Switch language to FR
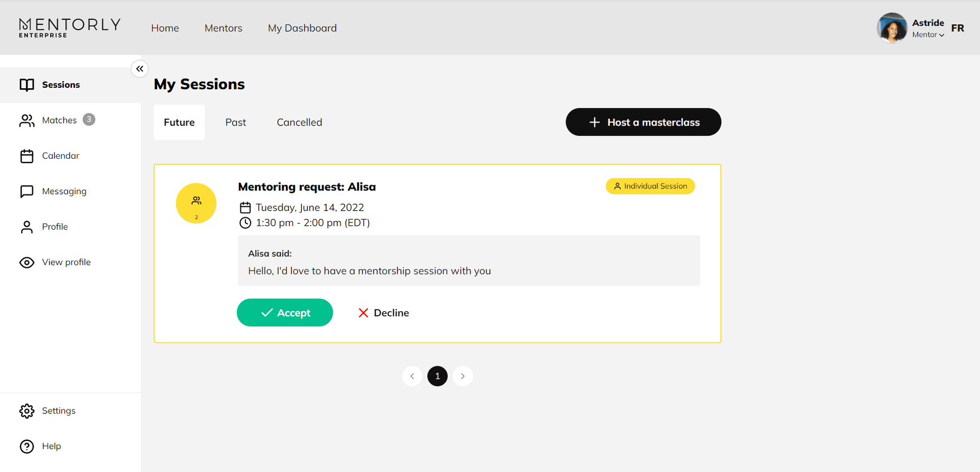The height and width of the screenshot is (472, 980). point(958,28)
